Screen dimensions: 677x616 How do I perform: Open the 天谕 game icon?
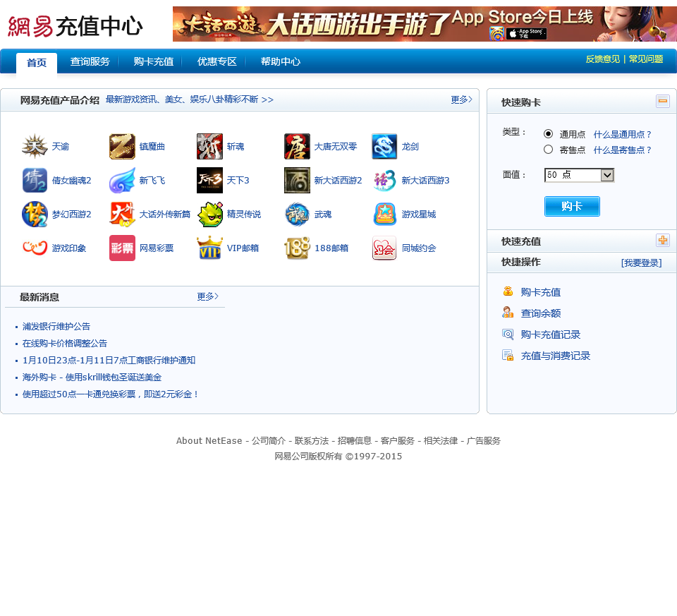pyautogui.click(x=35, y=147)
